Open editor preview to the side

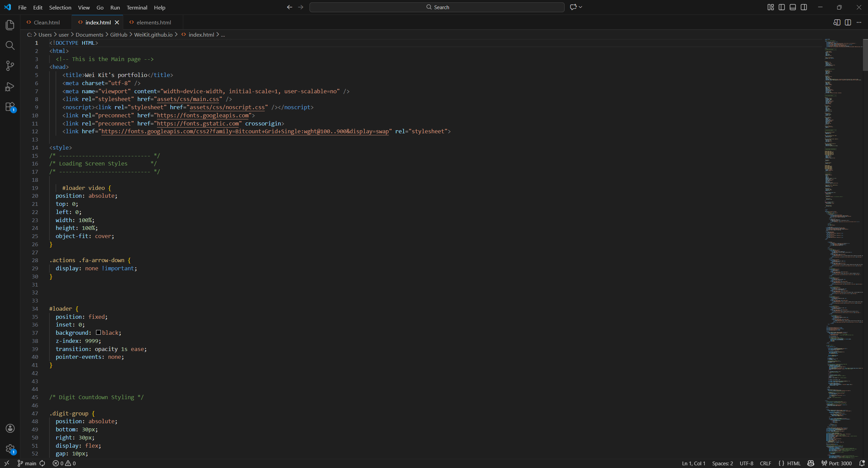point(837,22)
